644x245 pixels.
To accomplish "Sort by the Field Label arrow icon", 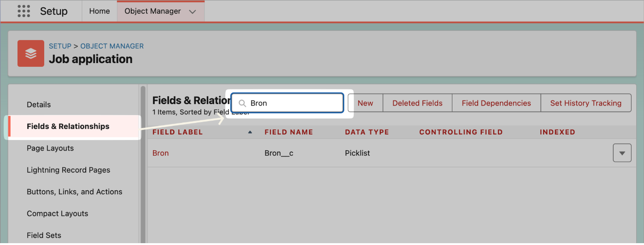I will [x=250, y=132].
